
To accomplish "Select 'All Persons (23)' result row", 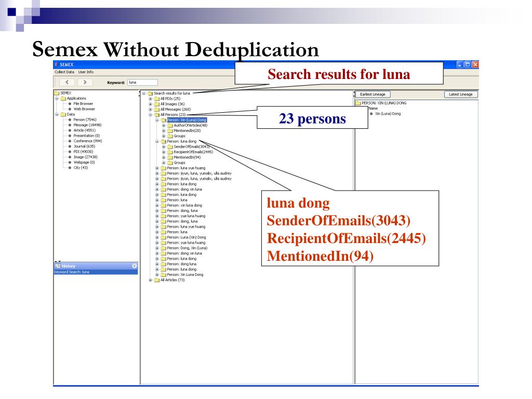I will pyautogui.click(x=173, y=115).
